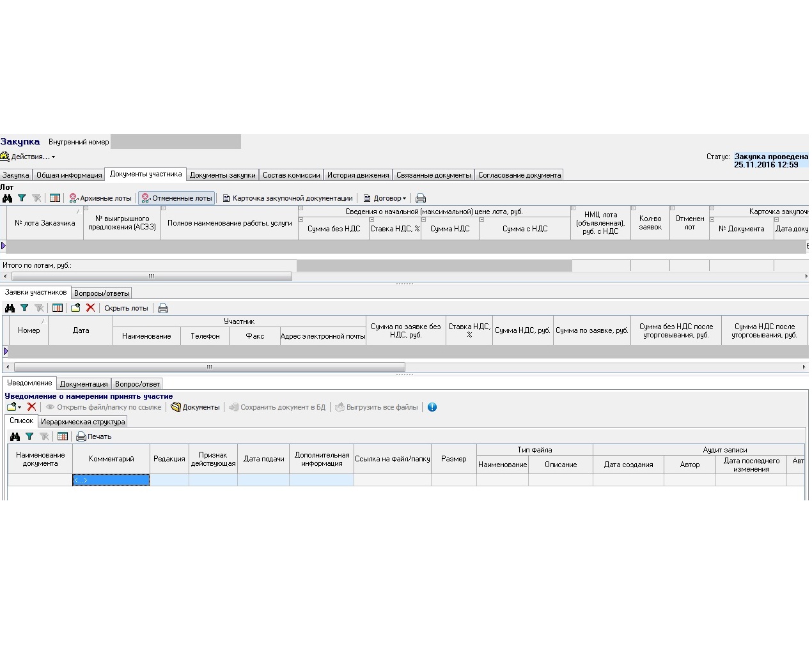Open column settings icon in Список toolbar

tap(63, 436)
